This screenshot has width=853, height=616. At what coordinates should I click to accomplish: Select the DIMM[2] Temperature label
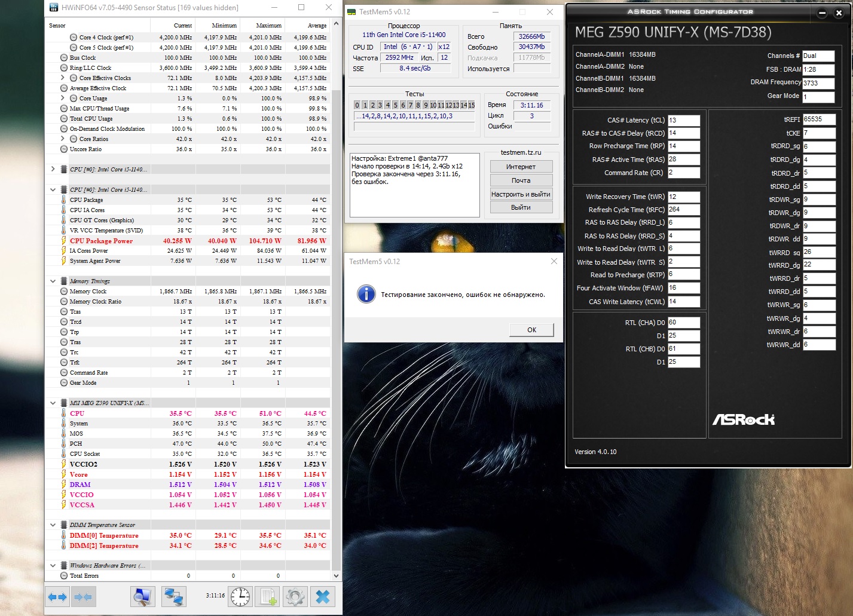104,546
